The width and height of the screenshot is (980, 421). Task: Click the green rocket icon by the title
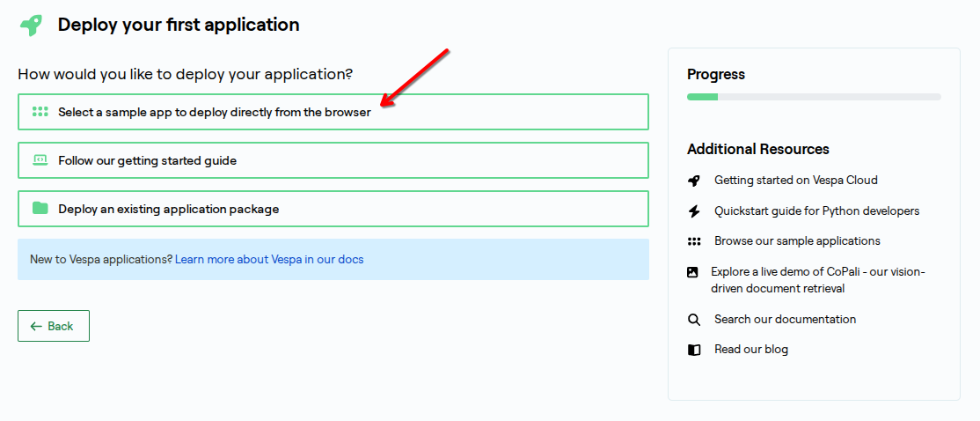32,26
